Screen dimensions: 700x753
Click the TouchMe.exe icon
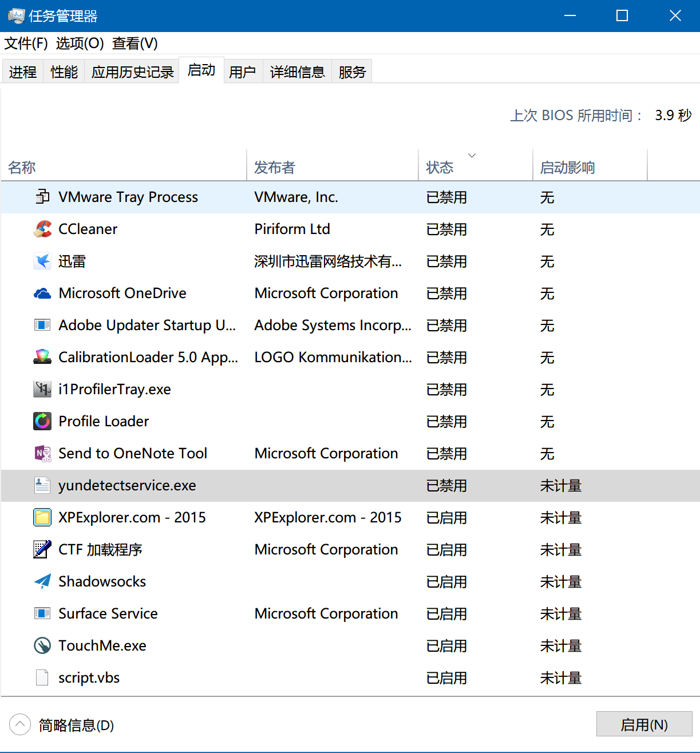pyautogui.click(x=42, y=645)
